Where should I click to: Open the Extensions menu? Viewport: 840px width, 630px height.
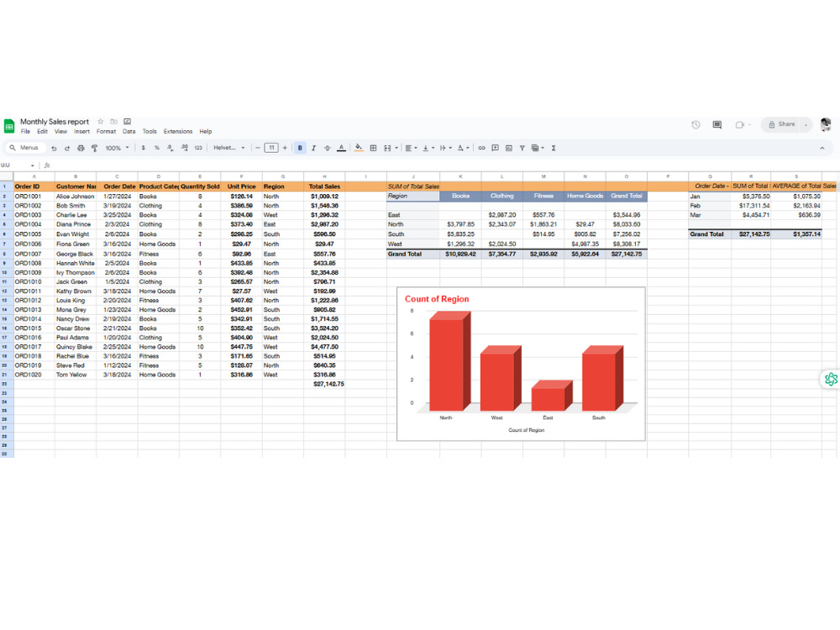[178, 131]
